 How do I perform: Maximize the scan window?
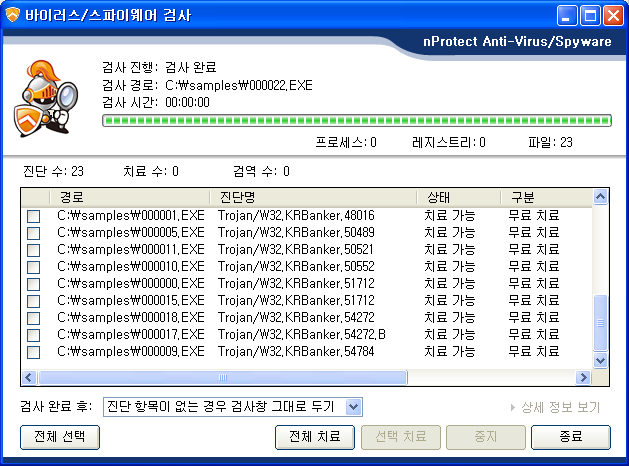pyautogui.click(x=590, y=16)
